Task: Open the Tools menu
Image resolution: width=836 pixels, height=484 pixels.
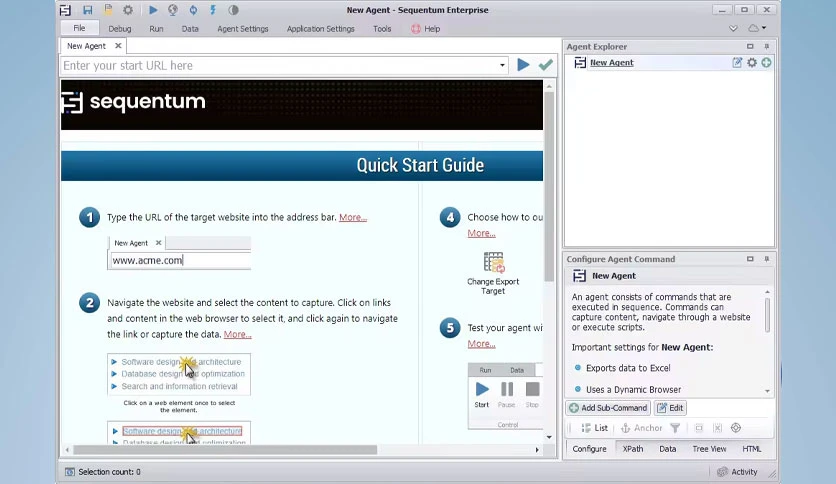Action: point(382,29)
